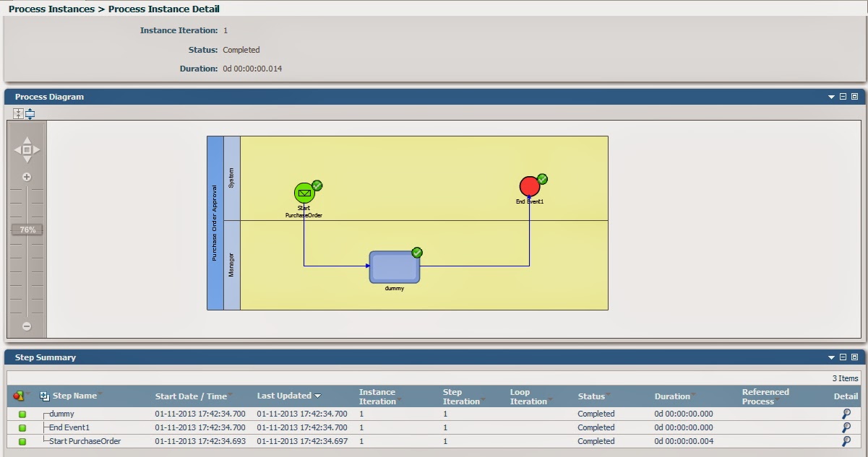
Task: Click the checkmark badge on dummy task
Action: pos(417,253)
